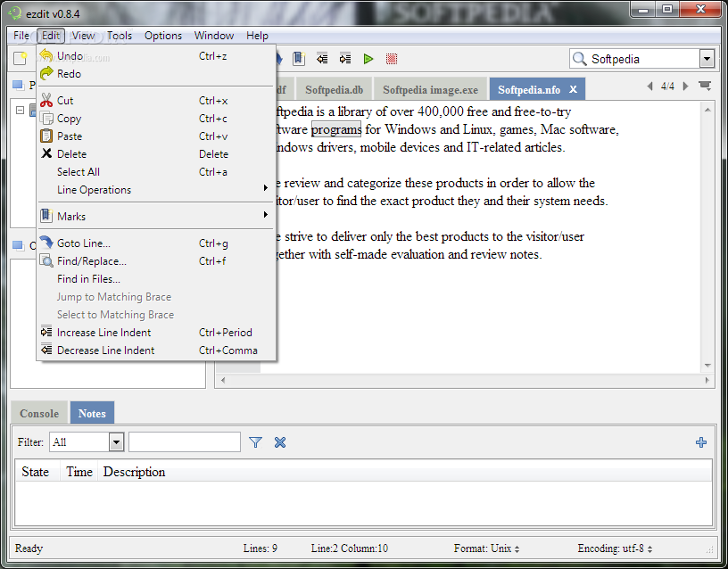Choose Find in Files entry
728x569 pixels.
(x=156, y=279)
